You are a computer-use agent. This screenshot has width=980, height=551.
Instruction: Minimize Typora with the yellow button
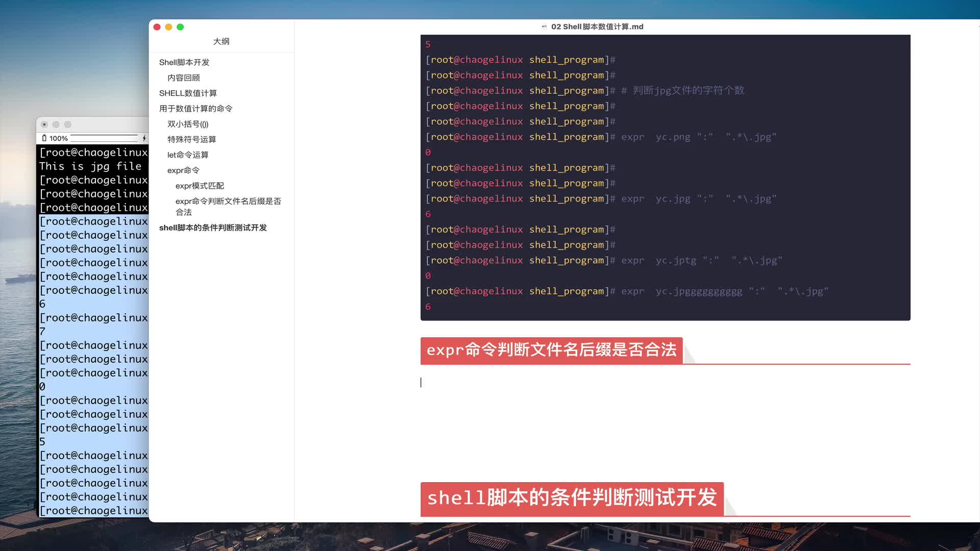tap(168, 27)
